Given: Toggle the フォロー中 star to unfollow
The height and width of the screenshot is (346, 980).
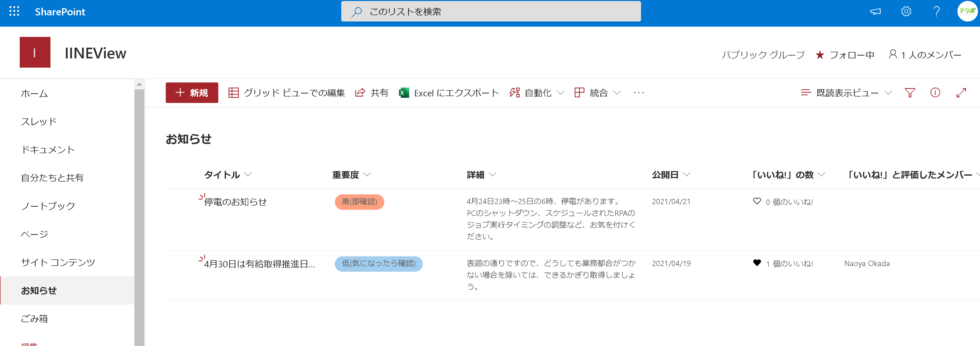Looking at the screenshot, I should click(x=820, y=55).
